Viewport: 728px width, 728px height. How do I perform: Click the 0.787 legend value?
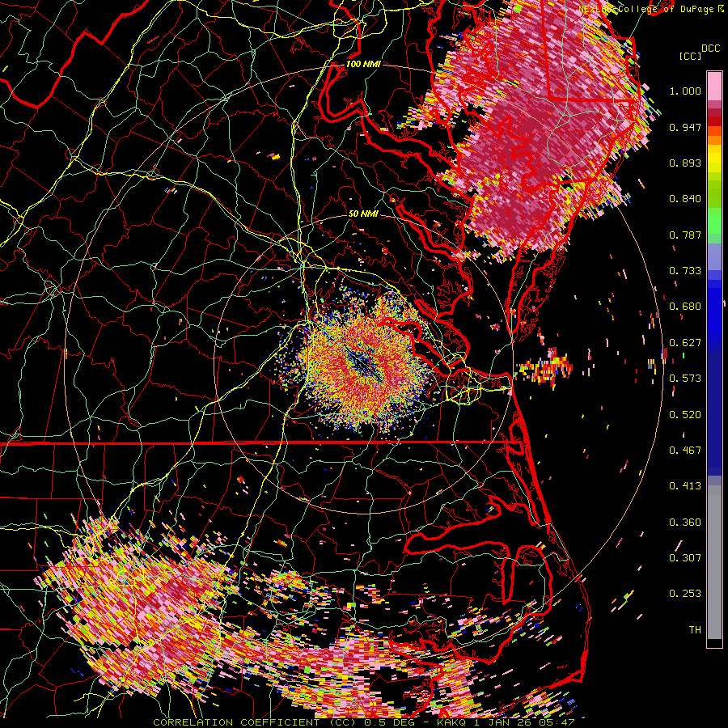click(685, 235)
